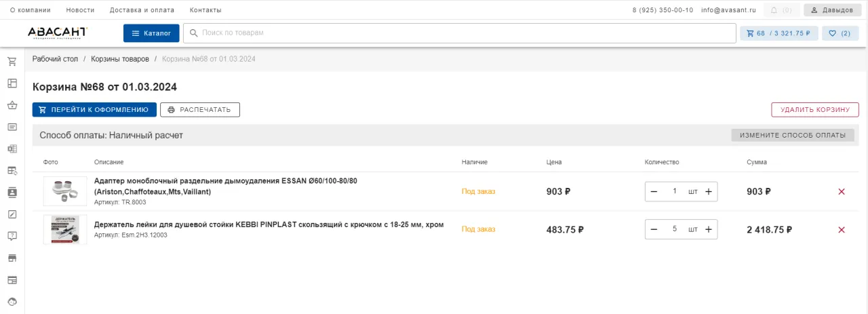Click Перейти к оформлению button
The width and height of the screenshot is (868, 314).
click(94, 110)
